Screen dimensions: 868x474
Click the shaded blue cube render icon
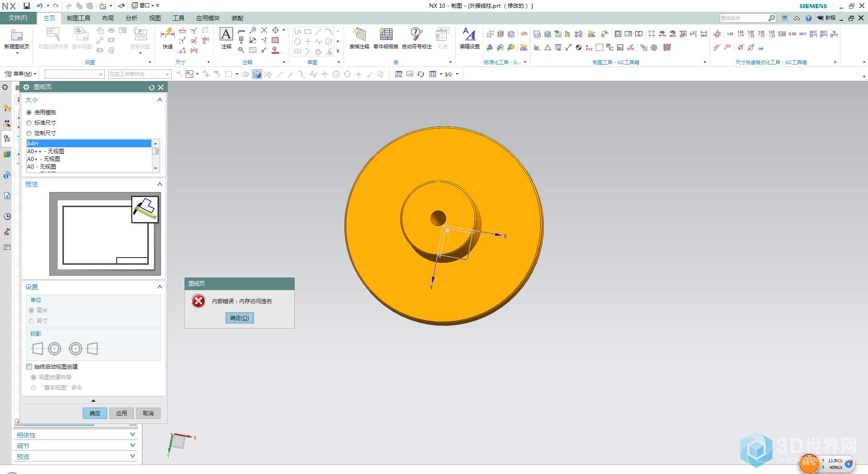(x=257, y=74)
